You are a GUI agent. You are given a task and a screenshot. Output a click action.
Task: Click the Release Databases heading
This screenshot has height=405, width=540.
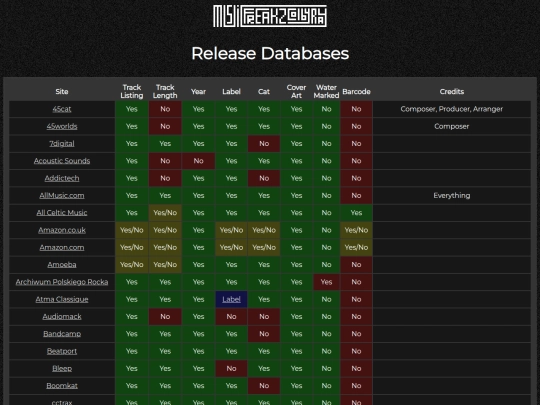pos(270,53)
